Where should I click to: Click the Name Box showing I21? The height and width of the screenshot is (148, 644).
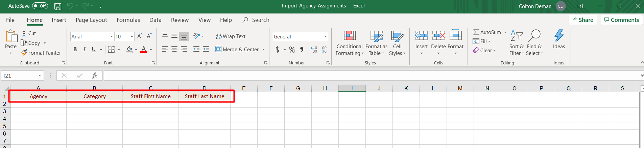click(x=22, y=76)
